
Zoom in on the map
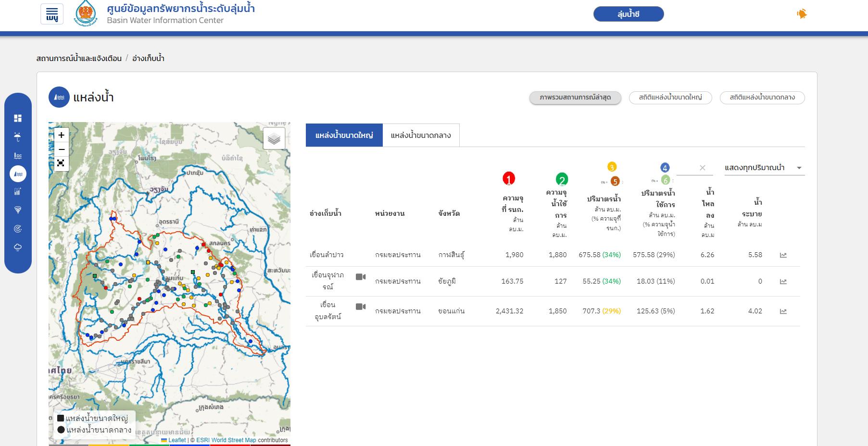(61, 135)
